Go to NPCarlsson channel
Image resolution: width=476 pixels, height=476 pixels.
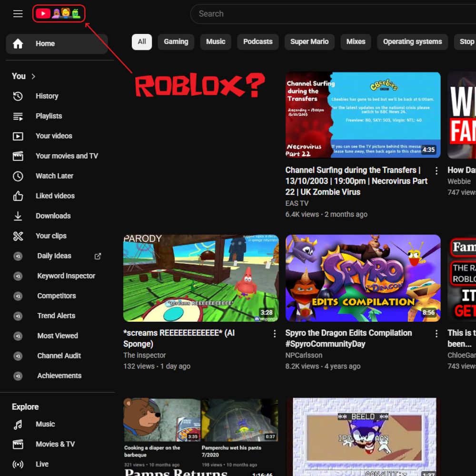coord(304,355)
